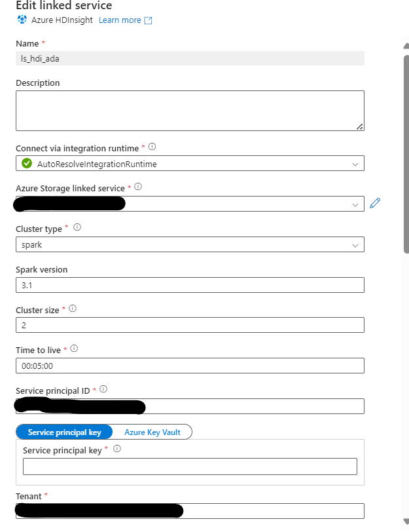Open the Learn more link

click(x=120, y=20)
